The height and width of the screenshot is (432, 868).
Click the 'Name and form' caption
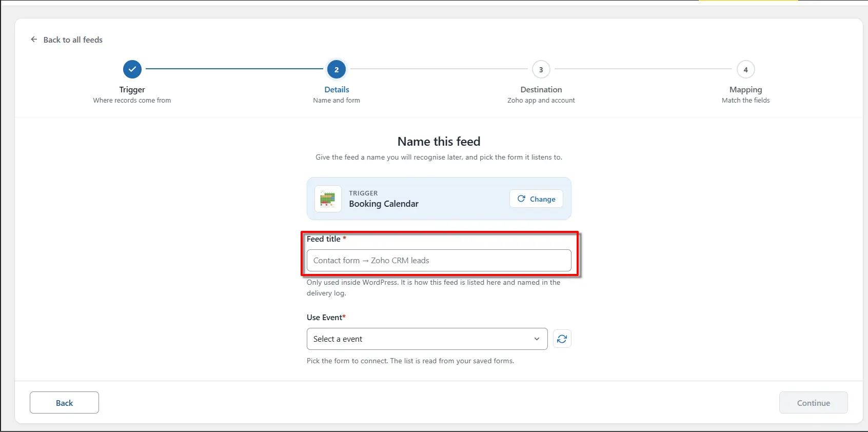click(337, 101)
